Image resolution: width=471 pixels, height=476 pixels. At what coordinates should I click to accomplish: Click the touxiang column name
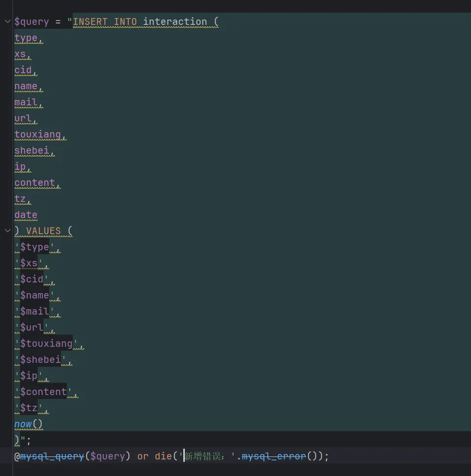(38, 134)
